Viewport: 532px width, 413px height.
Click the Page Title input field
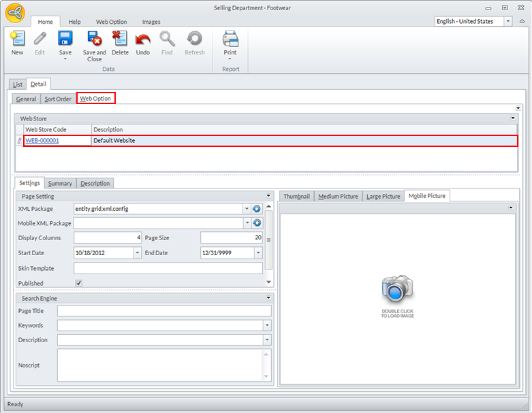pos(163,311)
